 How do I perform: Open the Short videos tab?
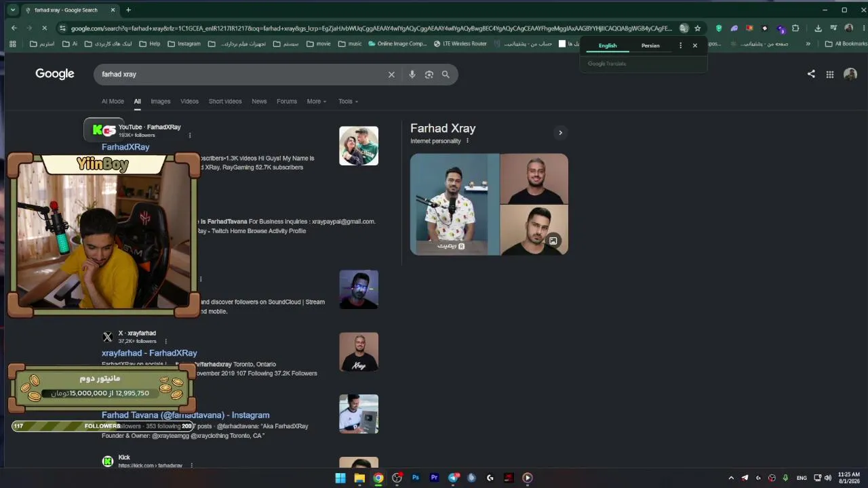point(225,102)
